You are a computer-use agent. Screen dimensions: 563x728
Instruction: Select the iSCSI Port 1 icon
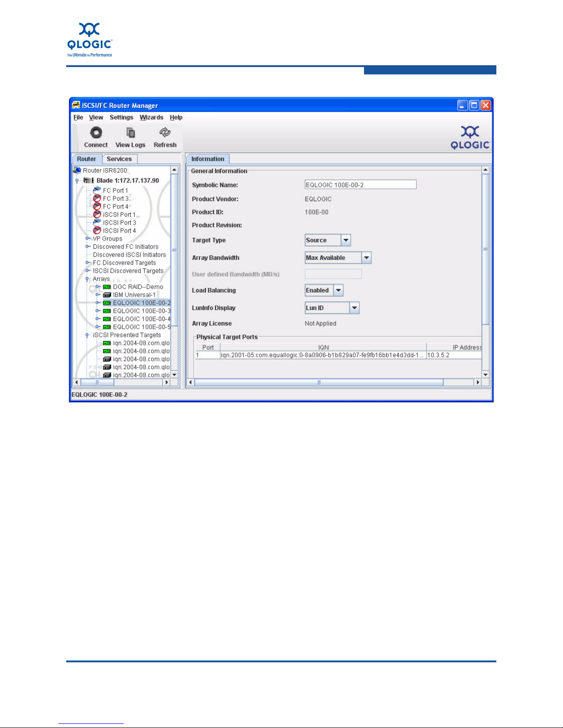click(x=97, y=214)
